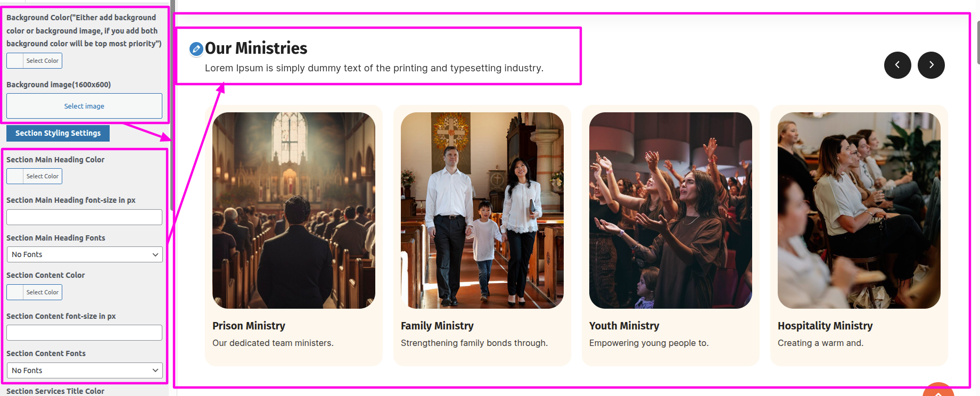
Task: Open Section Main Heading Fonts dropdown
Action: (85, 254)
